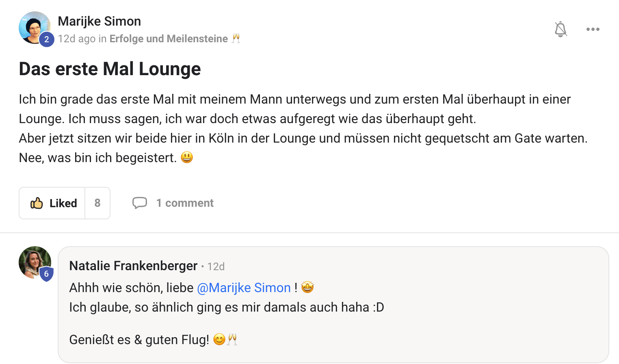Click the comment's '12d' timestamp
619x364 pixels.
[x=216, y=266]
